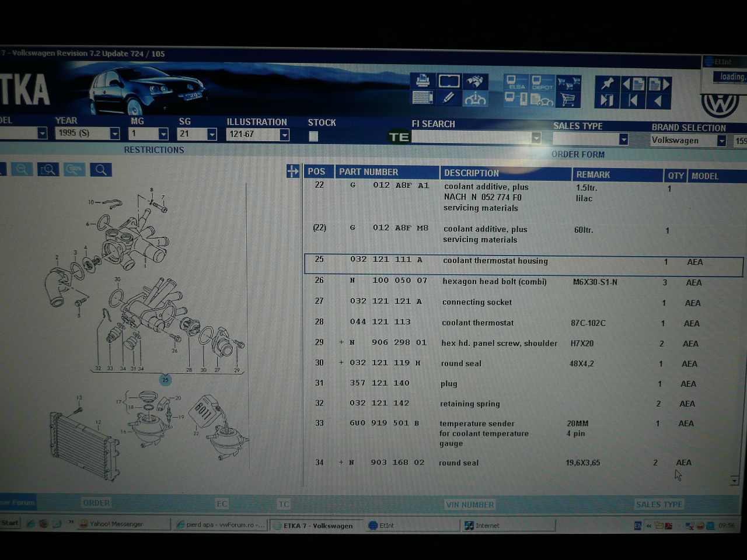Click the TC button in bottom bar

pos(284,504)
